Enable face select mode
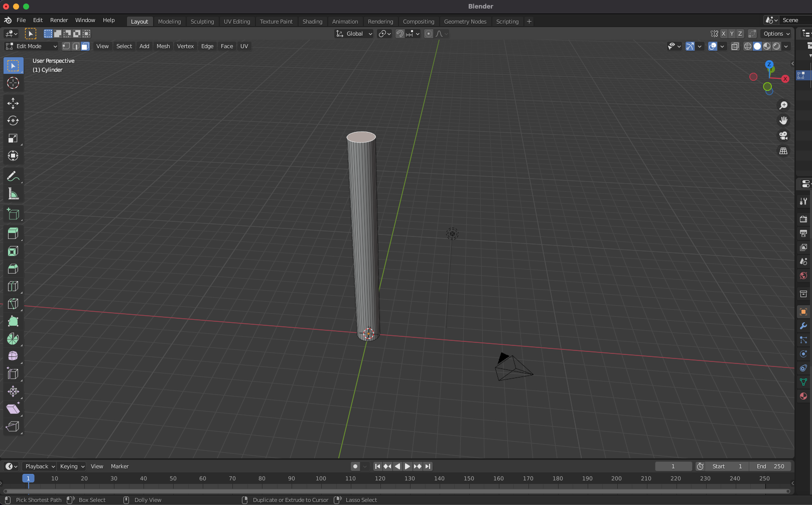The image size is (812, 505). (x=85, y=46)
